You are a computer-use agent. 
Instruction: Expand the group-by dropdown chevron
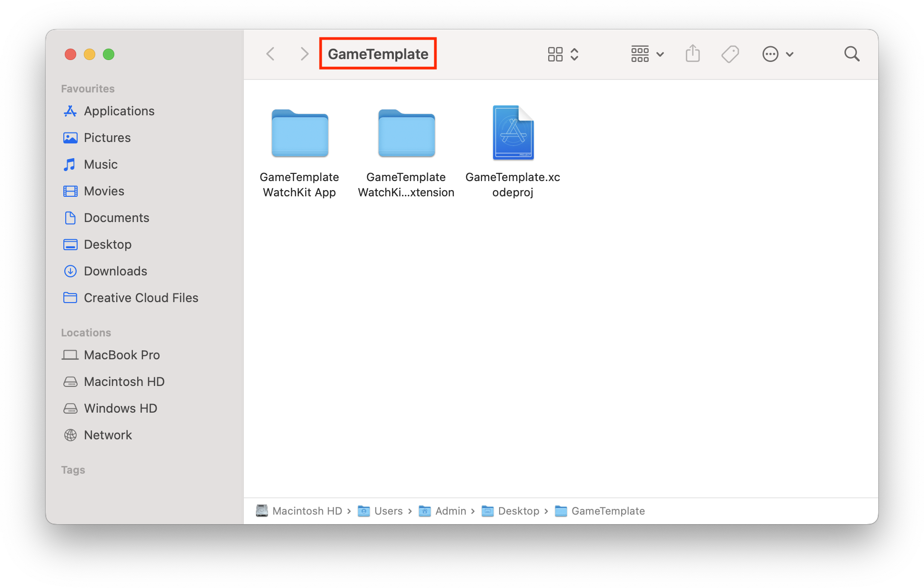coord(660,54)
